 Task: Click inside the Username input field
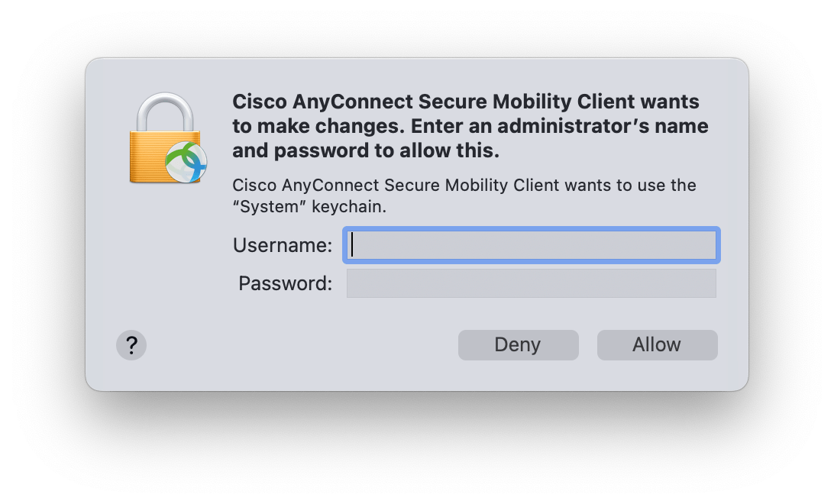pyautogui.click(x=531, y=245)
